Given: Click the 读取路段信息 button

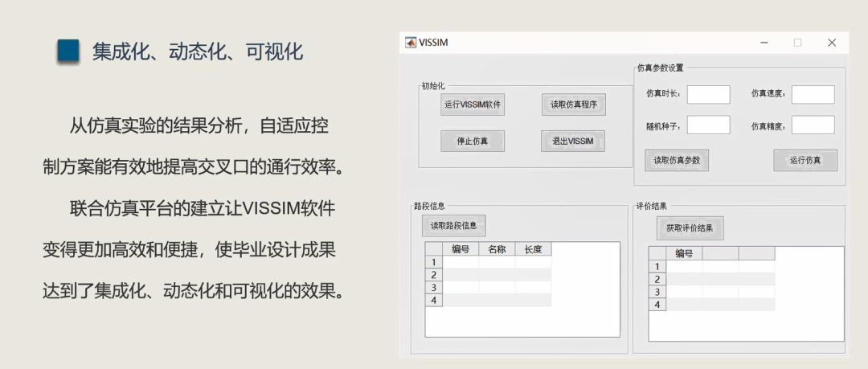Looking at the screenshot, I should pyautogui.click(x=453, y=226).
